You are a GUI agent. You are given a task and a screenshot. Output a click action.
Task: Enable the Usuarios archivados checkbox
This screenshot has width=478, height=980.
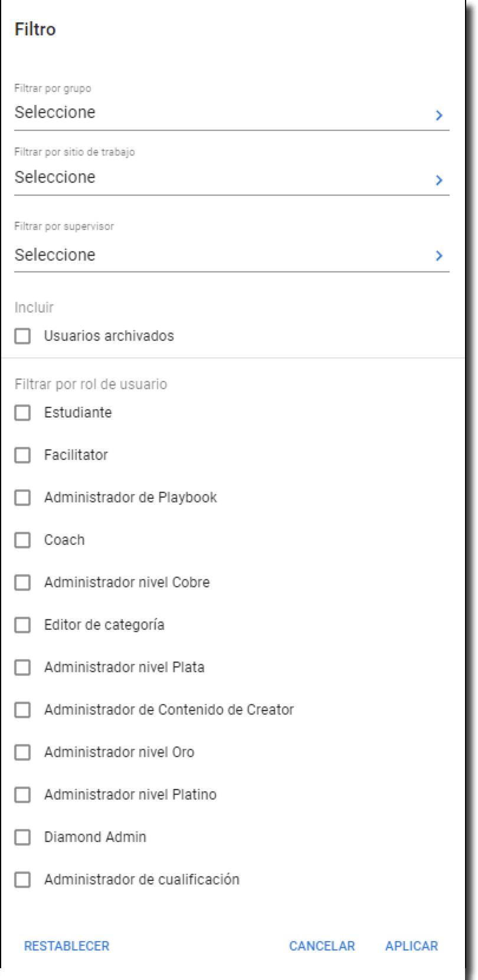[x=22, y=336]
